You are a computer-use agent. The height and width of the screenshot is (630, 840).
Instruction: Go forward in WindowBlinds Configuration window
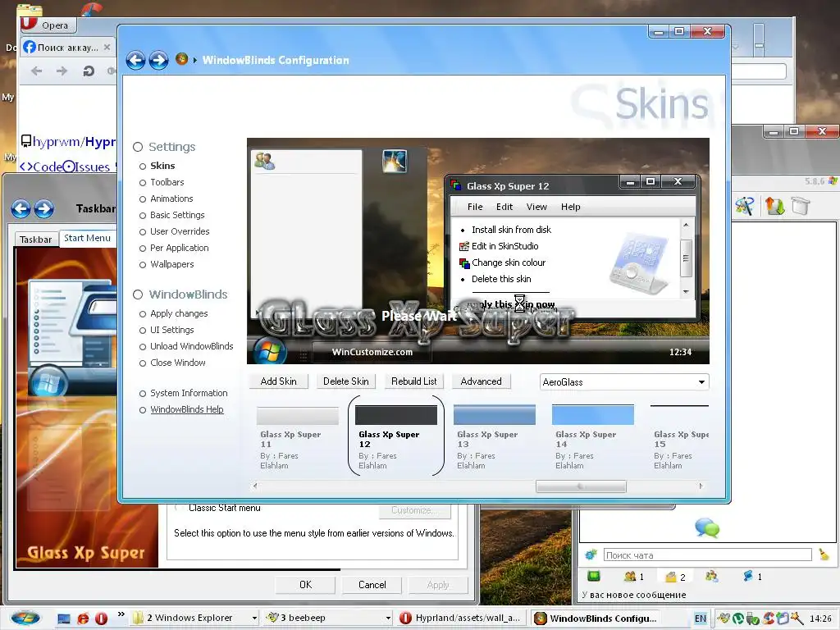coord(158,60)
